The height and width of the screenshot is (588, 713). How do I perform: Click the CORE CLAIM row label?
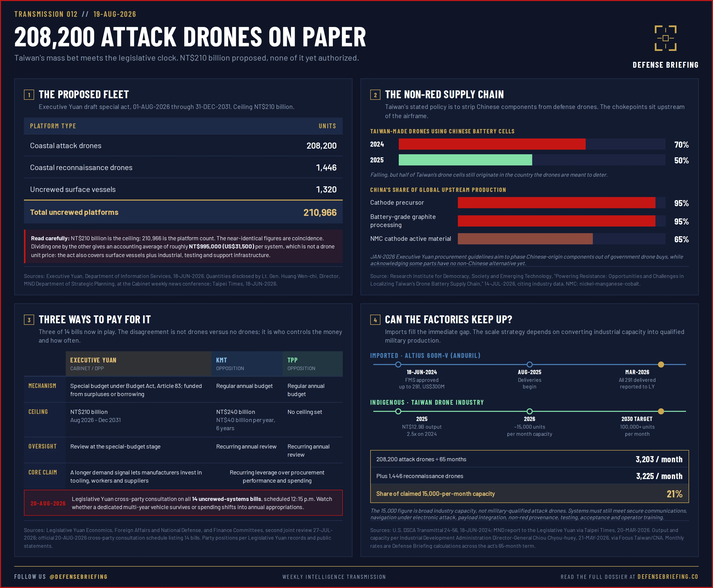click(43, 472)
